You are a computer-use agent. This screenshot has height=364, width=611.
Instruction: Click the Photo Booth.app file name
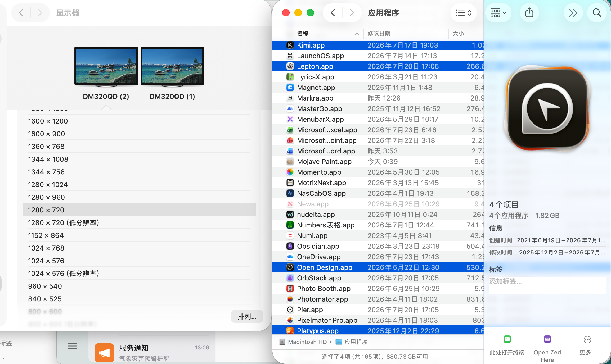point(324,289)
